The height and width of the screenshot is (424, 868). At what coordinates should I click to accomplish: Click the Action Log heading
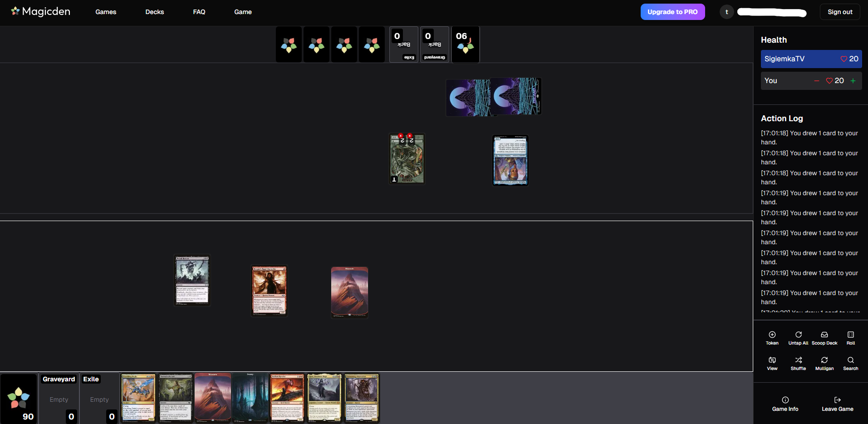[782, 118]
